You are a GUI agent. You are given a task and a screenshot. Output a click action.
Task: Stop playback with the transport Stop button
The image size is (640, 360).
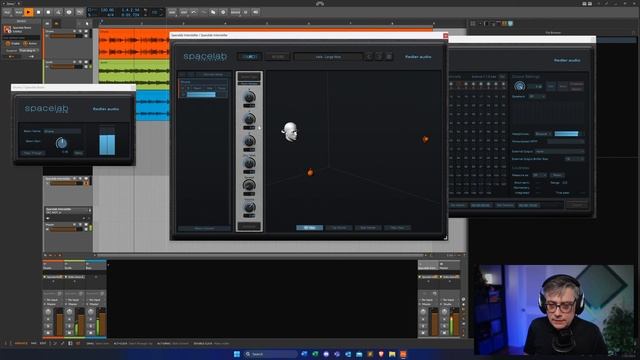tap(38, 12)
